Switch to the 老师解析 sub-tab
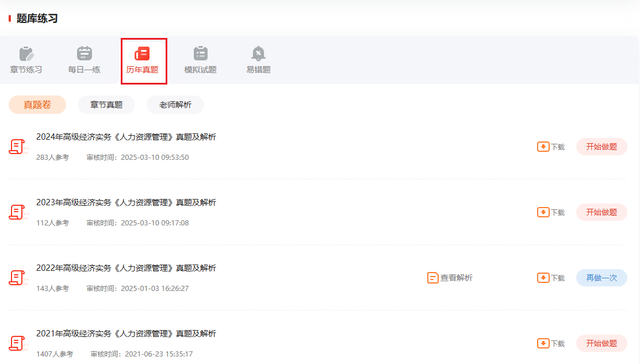The width and height of the screenshot is (640, 364). (x=175, y=105)
